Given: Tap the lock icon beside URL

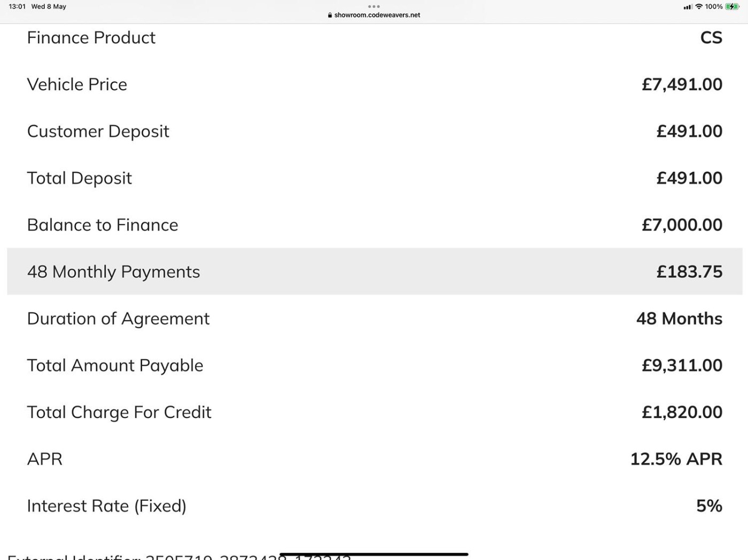Looking at the screenshot, I should click(330, 15).
